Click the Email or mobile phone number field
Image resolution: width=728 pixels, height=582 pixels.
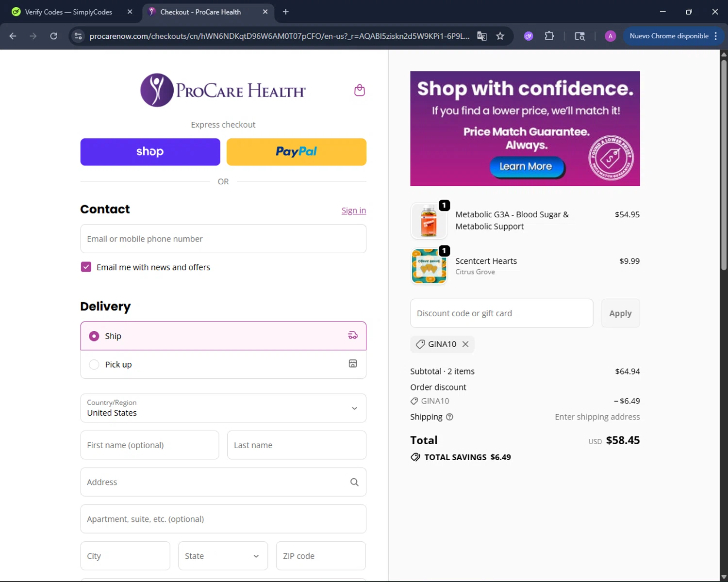[223, 239]
